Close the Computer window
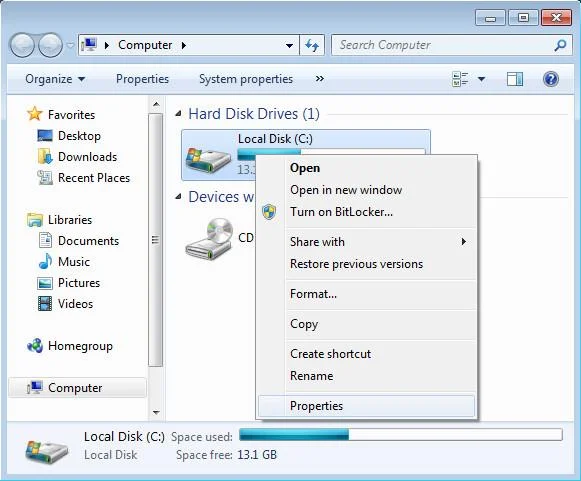 (x=556, y=17)
